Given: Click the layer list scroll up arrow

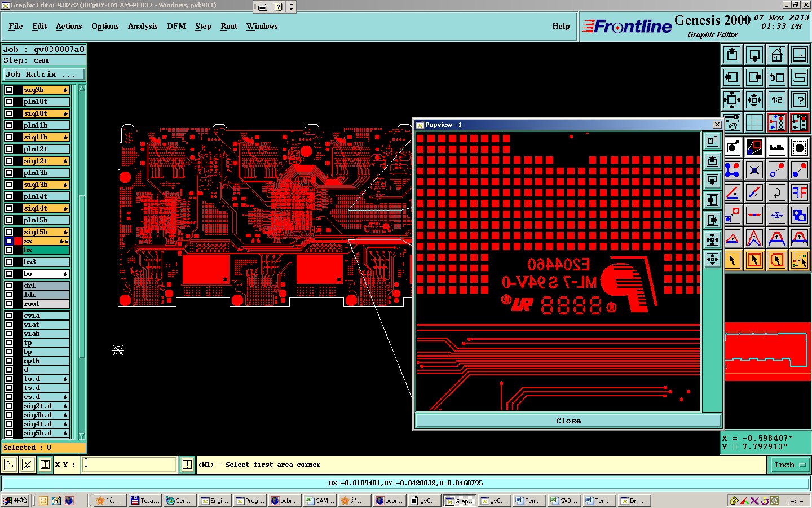Looking at the screenshot, I should pyautogui.click(x=82, y=89).
